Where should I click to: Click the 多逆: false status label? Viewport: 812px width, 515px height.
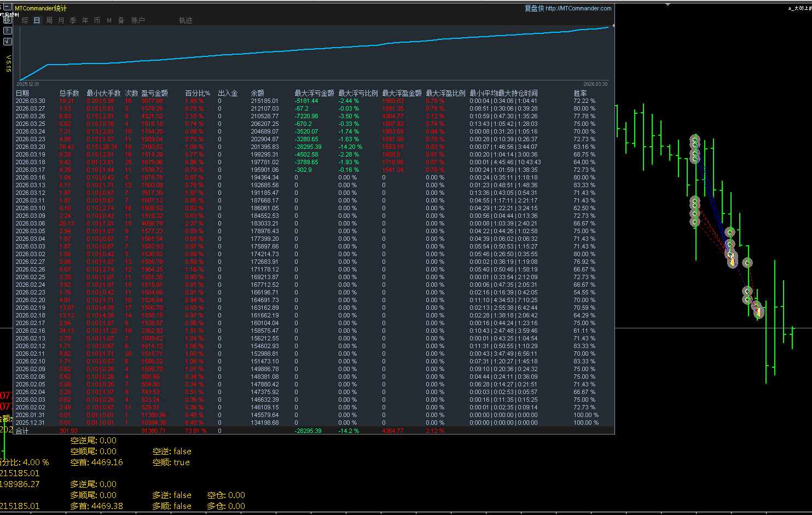click(x=172, y=495)
